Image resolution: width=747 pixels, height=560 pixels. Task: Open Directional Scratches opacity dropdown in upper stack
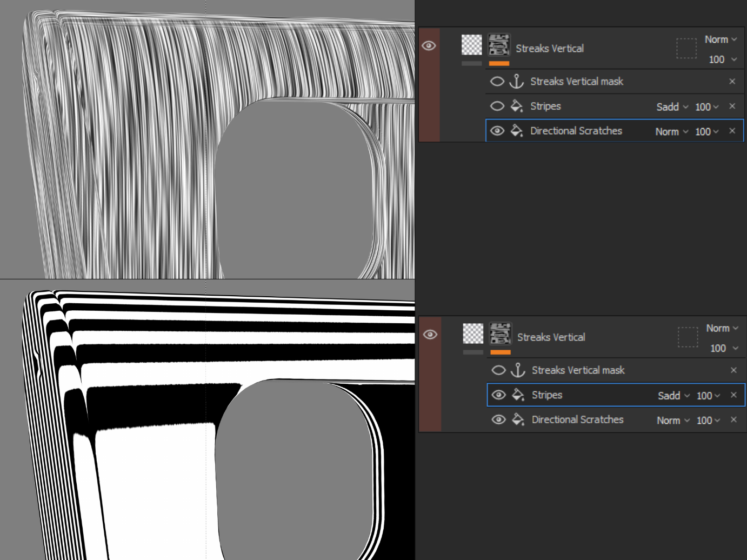coord(707,132)
